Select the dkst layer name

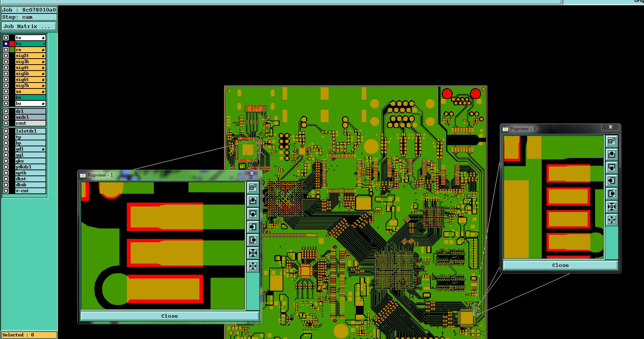pyautogui.click(x=30, y=179)
